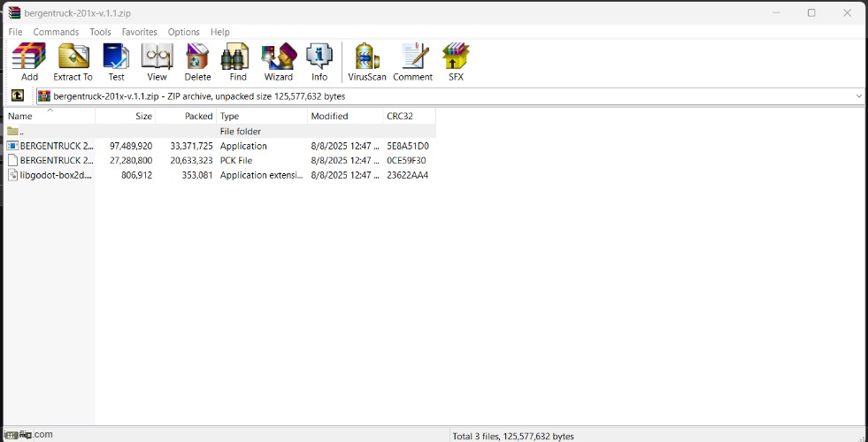Click the File folder type cell
Image resolution: width=868 pixels, height=442 pixels.
(241, 131)
